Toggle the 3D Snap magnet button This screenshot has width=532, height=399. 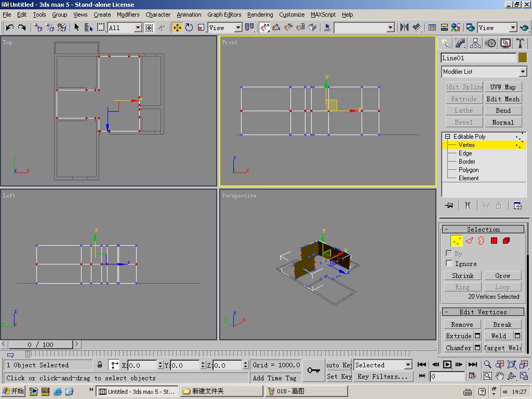264,28
